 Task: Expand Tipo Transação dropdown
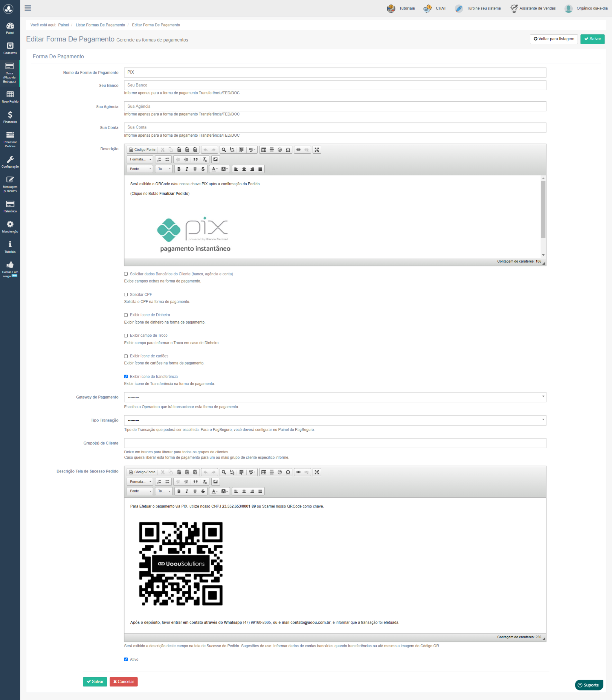tap(335, 420)
